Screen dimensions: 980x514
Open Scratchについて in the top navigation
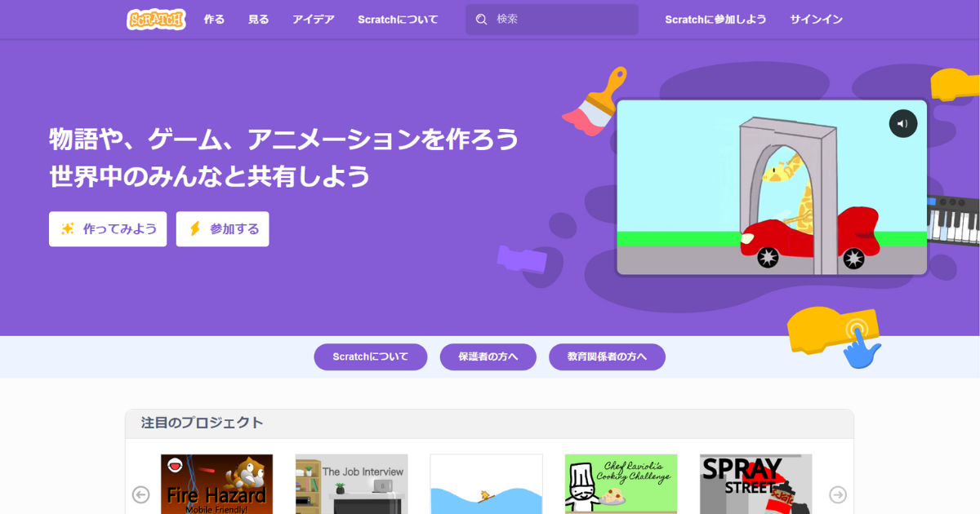pos(398,20)
